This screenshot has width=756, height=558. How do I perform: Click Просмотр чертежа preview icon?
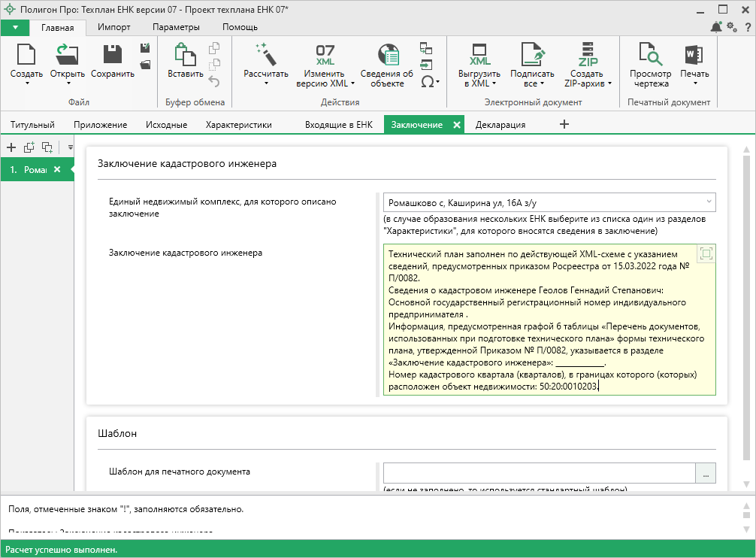click(650, 54)
